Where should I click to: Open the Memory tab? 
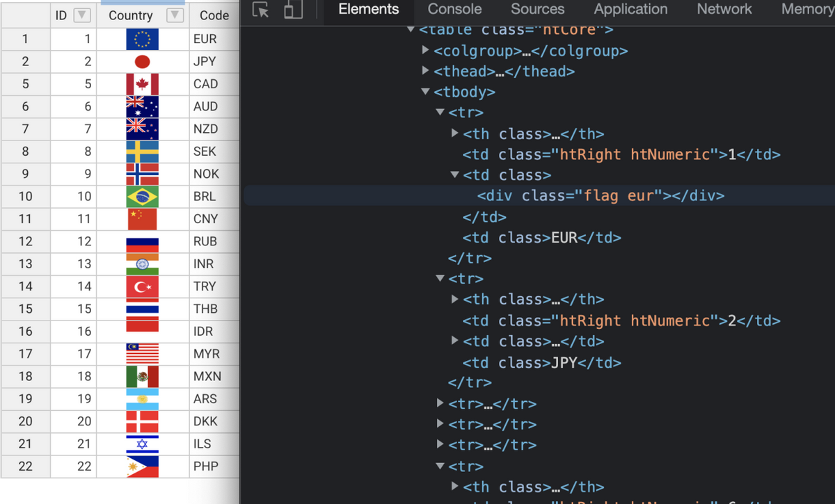[807, 9]
